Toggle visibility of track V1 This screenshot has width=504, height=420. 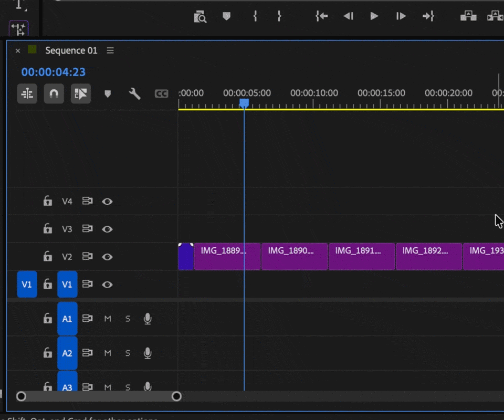(x=107, y=285)
